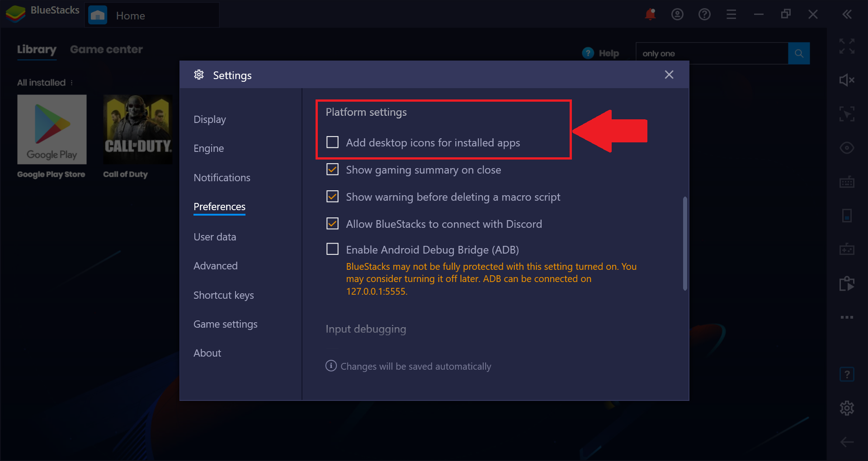Mute the volume using speaker icon

click(847, 80)
